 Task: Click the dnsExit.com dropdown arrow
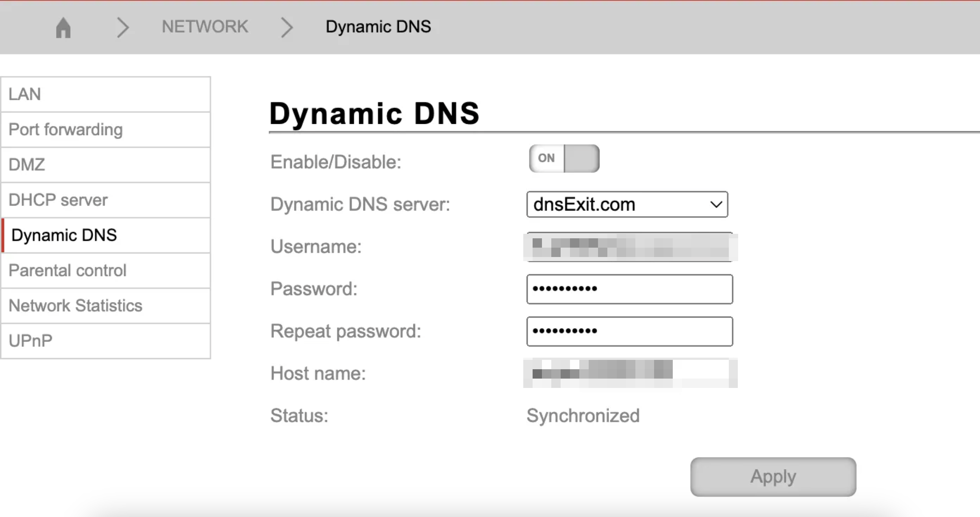716,204
